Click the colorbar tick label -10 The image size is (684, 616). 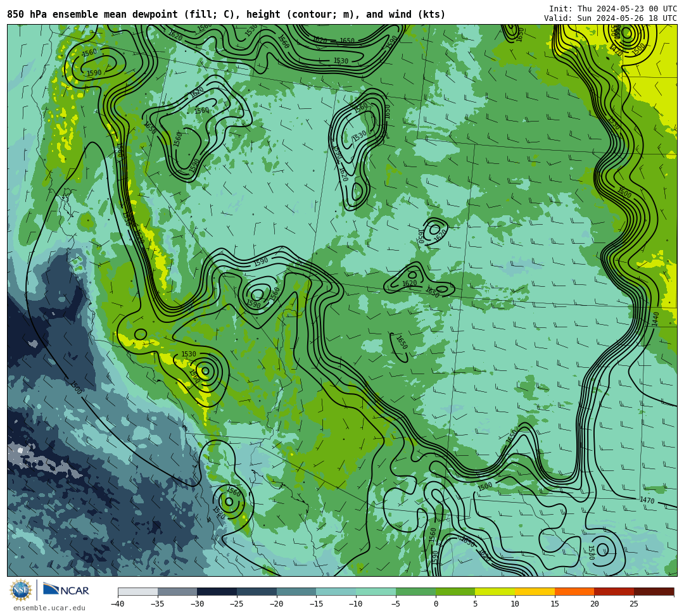(x=356, y=604)
